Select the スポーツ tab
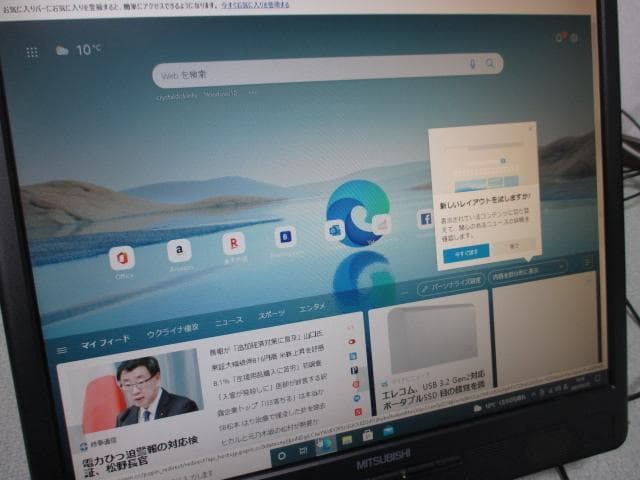The width and height of the screenshot is (640, 480). point(272,314)
